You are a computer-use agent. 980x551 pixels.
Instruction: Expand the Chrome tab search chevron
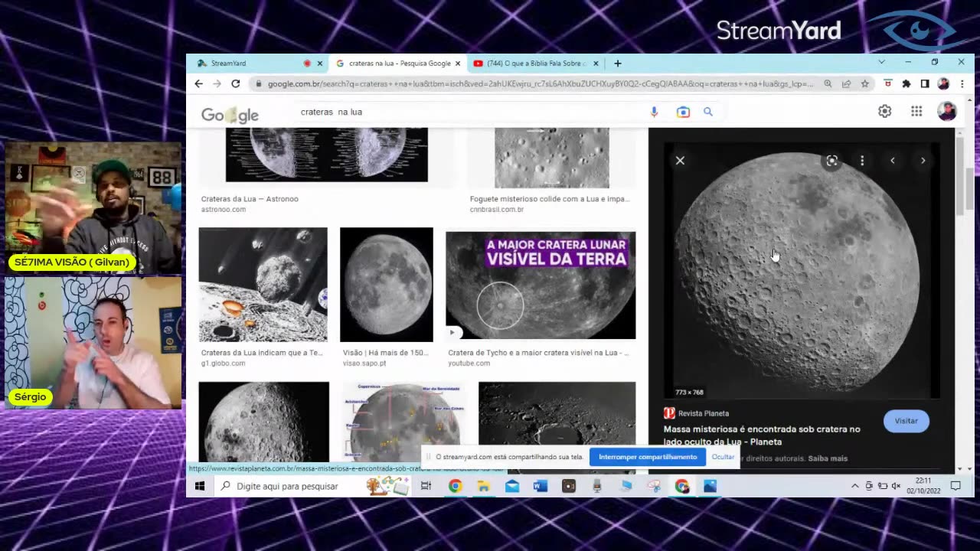881,63
